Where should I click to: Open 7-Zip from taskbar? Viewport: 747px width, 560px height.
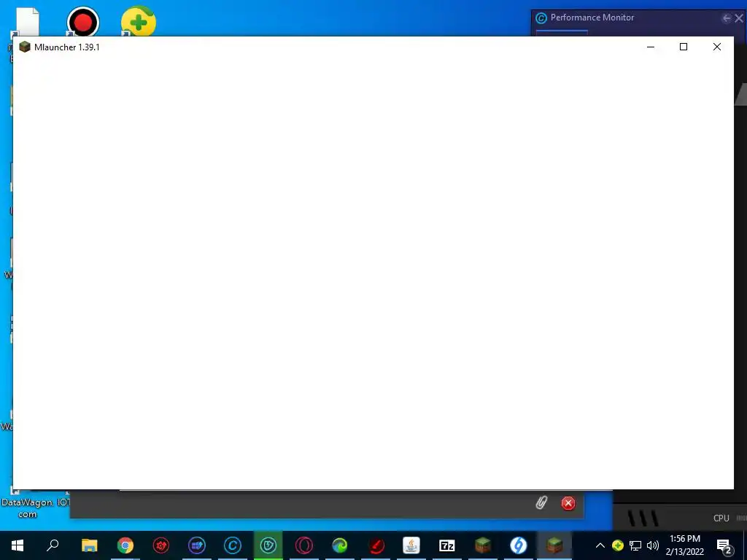pos(447,545)
